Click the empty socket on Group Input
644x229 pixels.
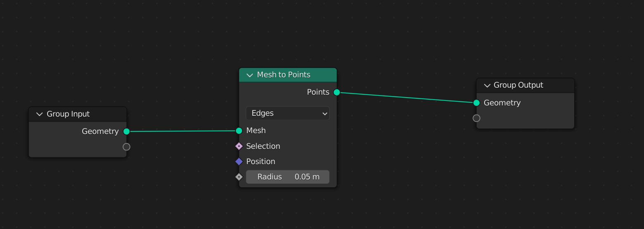coord(126,147)
